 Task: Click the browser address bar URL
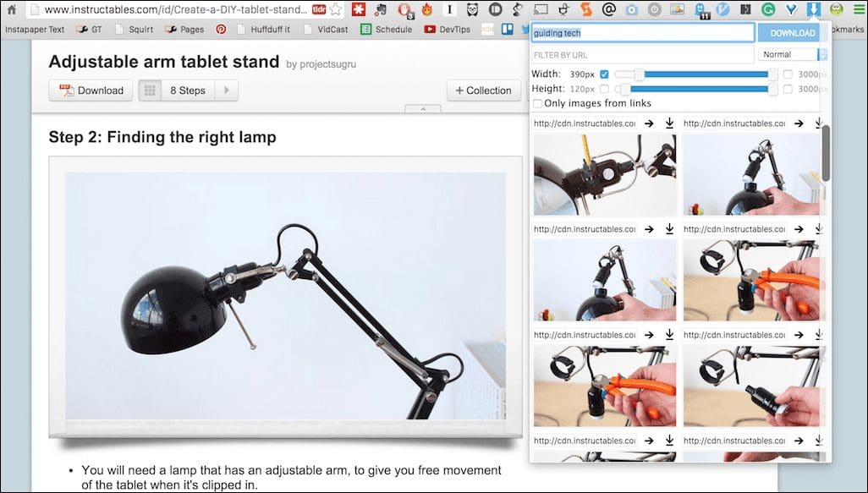coord(176,9)
